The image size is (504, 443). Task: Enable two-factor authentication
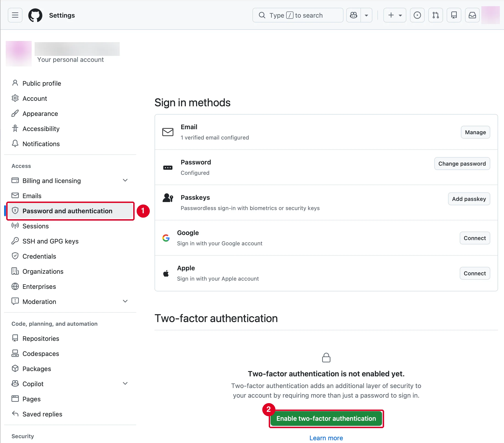click(x=326, y=418)
